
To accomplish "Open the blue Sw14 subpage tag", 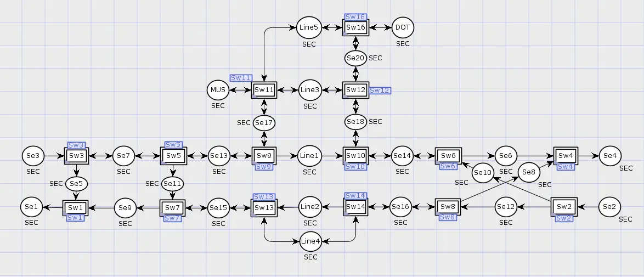I will pos(355,196).
